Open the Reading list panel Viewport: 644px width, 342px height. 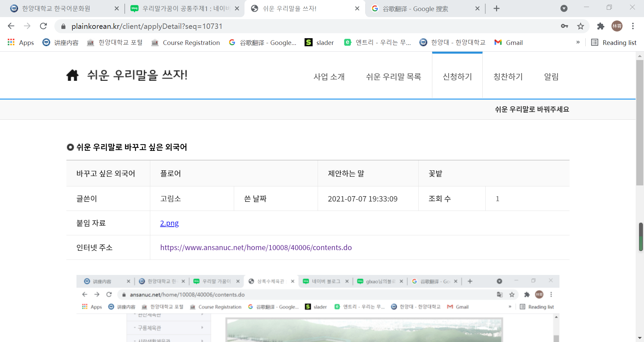[614, 43]
